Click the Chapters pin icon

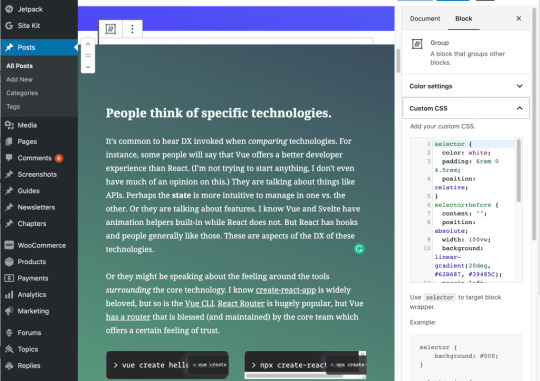pos(9,224)
